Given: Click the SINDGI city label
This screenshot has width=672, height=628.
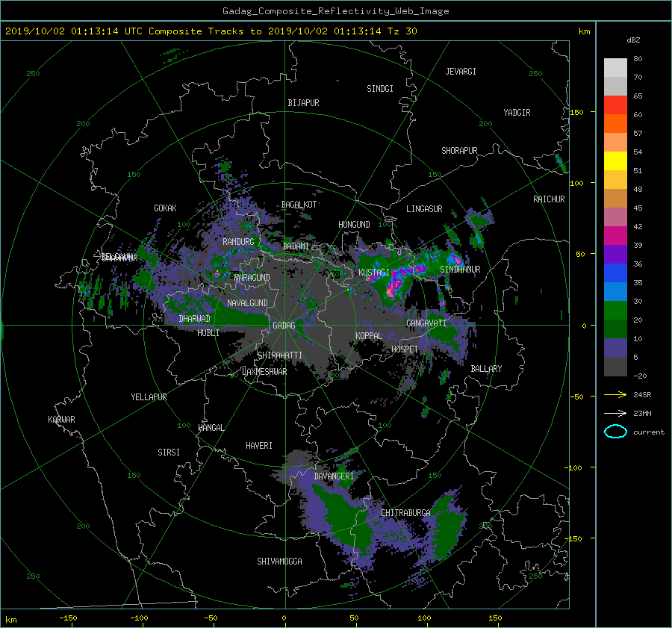Looking at the screenshot, I should pos(380,89).
